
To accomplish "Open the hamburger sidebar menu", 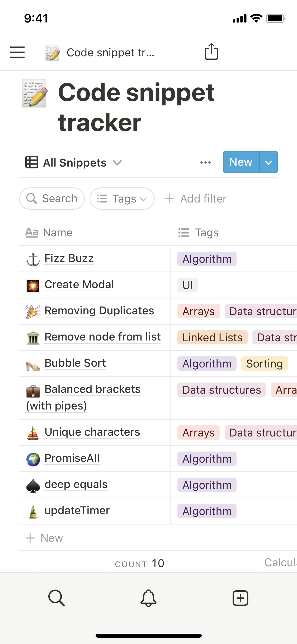I will pos(17,52).
